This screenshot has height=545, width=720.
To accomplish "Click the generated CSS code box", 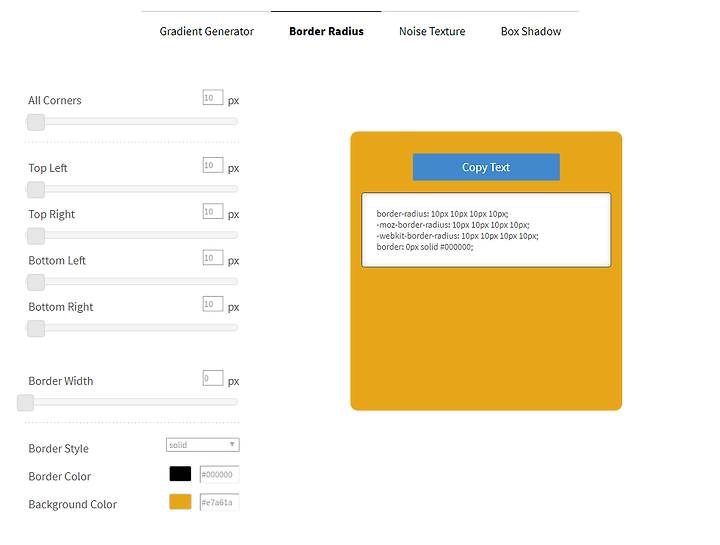I will [486, 230].
